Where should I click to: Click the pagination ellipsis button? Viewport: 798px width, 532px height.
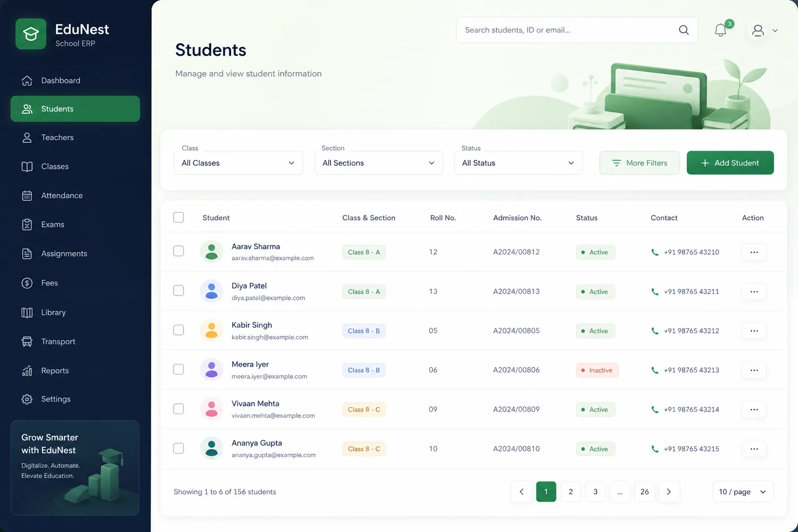coord(620,491)
